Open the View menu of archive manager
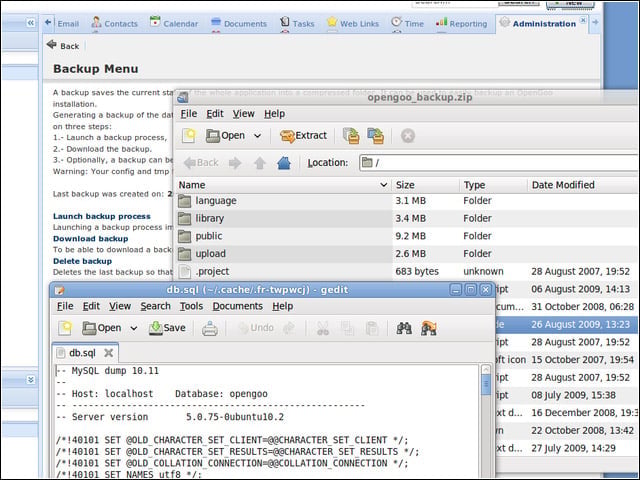The width and height of the screenshot is (640, 480). [244, 114]
